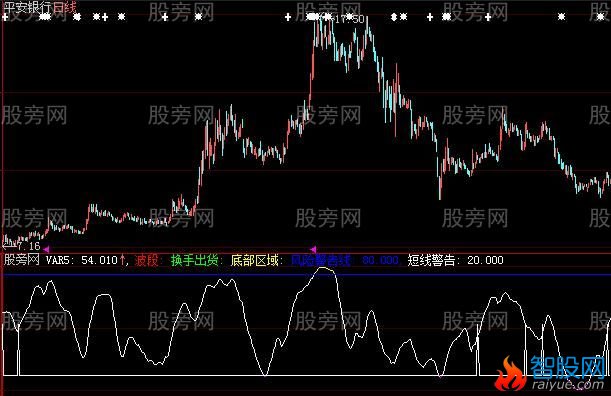
Task: Click the 股旁网 indicator name label
Action: pos(22,260)
